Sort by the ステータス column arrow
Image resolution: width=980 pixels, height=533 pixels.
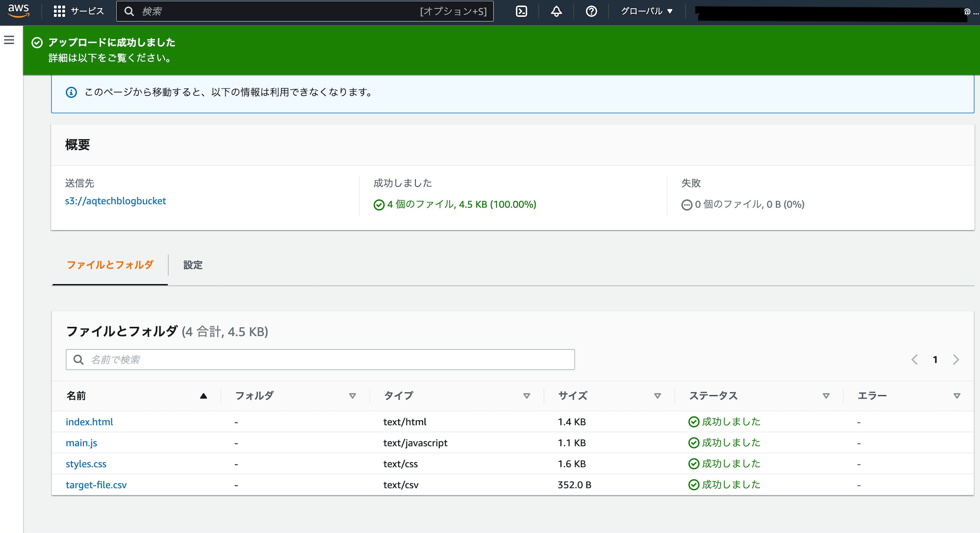point(826,396)
